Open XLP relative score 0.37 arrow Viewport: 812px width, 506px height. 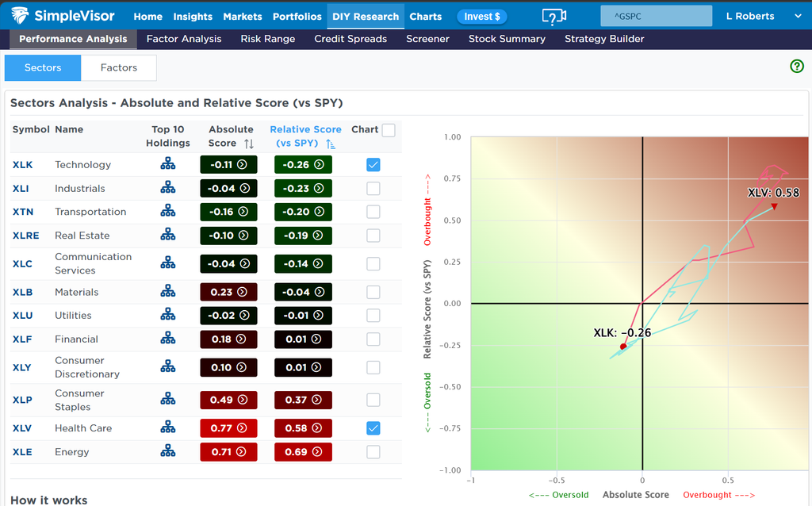pyautogui.click(x=316, y=400)
